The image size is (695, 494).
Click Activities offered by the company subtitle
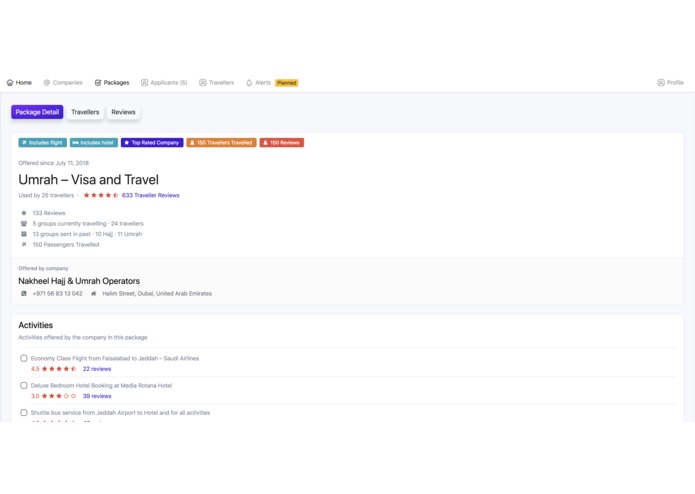pyautogui.click(x=83, y=338)
